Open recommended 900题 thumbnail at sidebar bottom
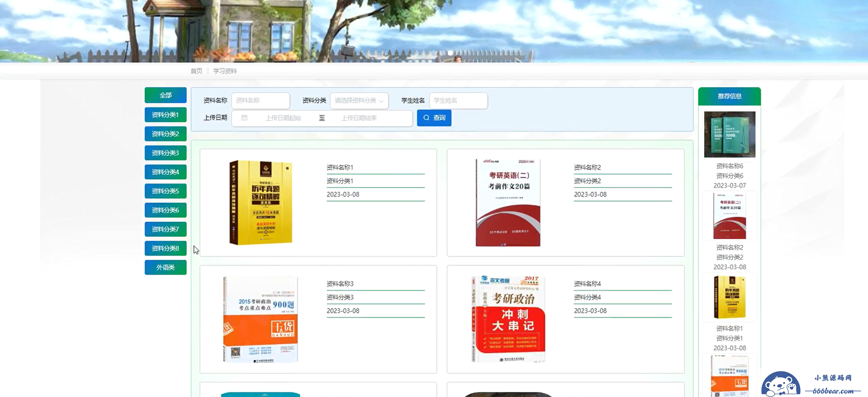The height and width of the screenshot is (397, 868). pos(730,376)
